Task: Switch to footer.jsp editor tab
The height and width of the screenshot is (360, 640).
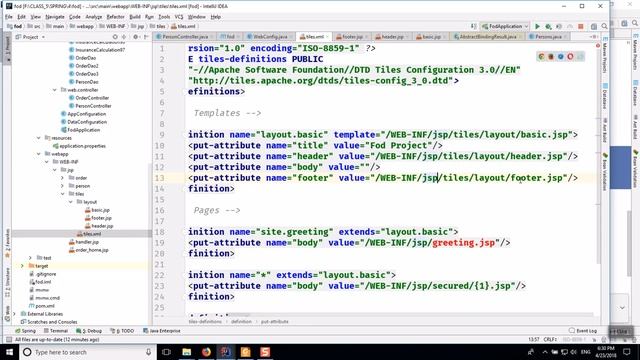Action: tap(352, 37)
